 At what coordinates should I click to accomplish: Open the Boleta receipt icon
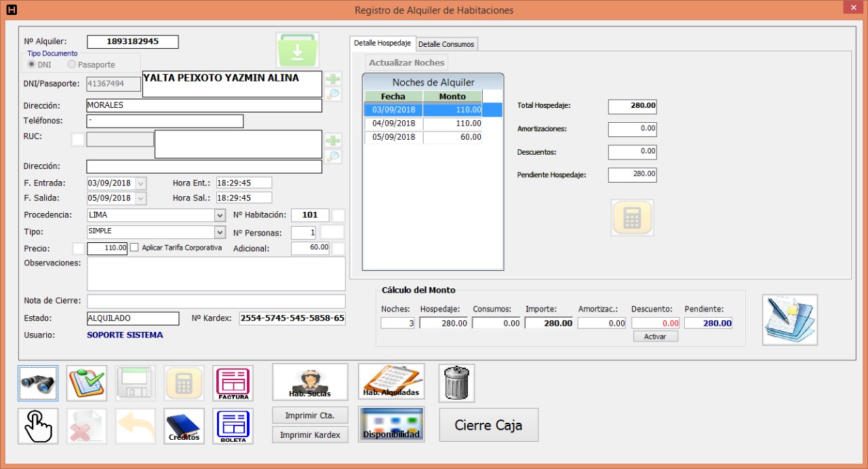[233, 426]
